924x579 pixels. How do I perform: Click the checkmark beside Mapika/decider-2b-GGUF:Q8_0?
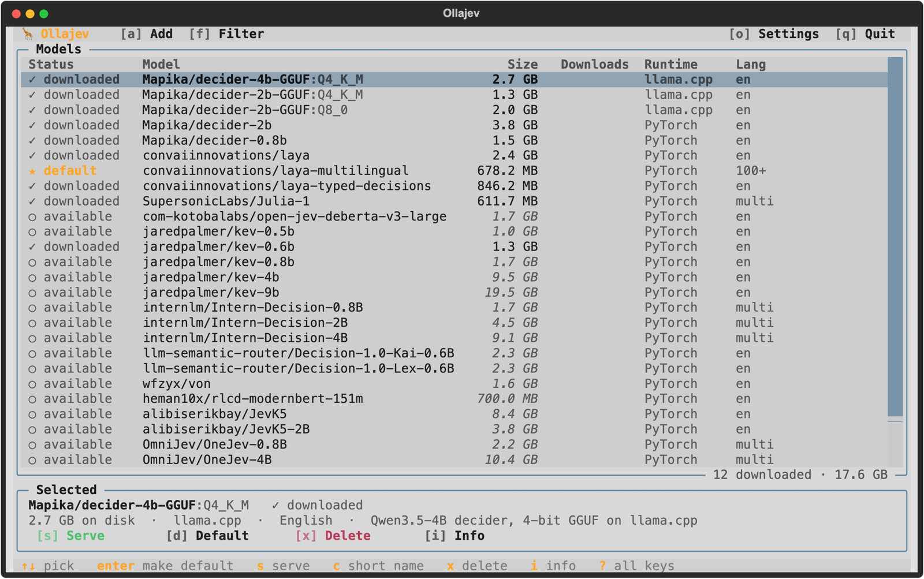coord(32,110)
